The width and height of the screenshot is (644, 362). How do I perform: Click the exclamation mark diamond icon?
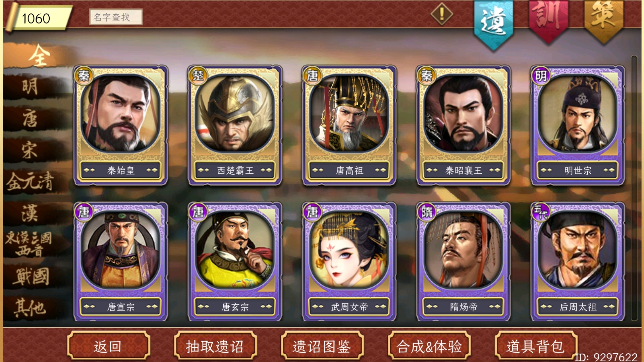[x=442, y=14]
